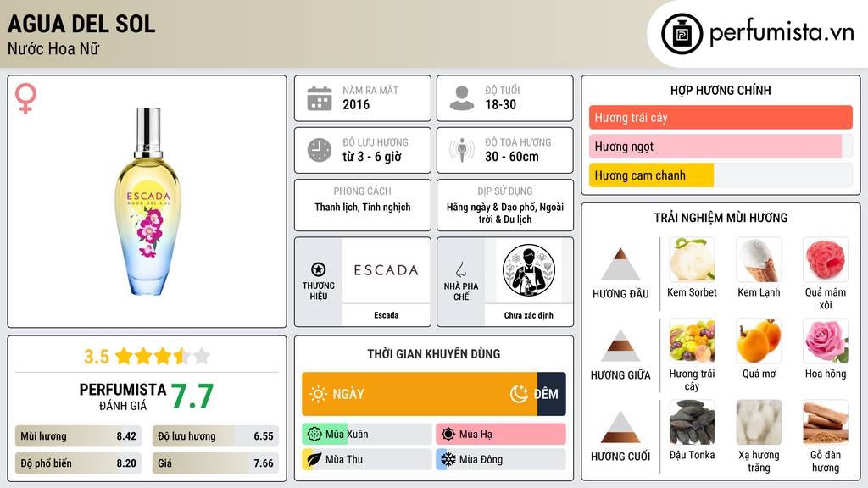The image size is (868, 488).
Task: Click the star rating icons next to 3.5
Action: [163, 357]
